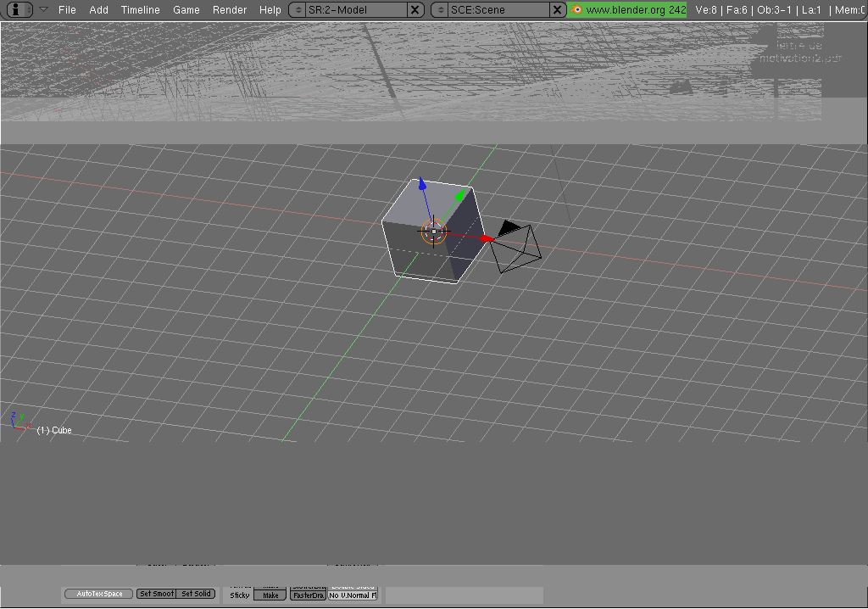This screenshot has width=868, height=609.
Task: Click the info window type icon
Action: pyautogui.click(x=16, y=10)
